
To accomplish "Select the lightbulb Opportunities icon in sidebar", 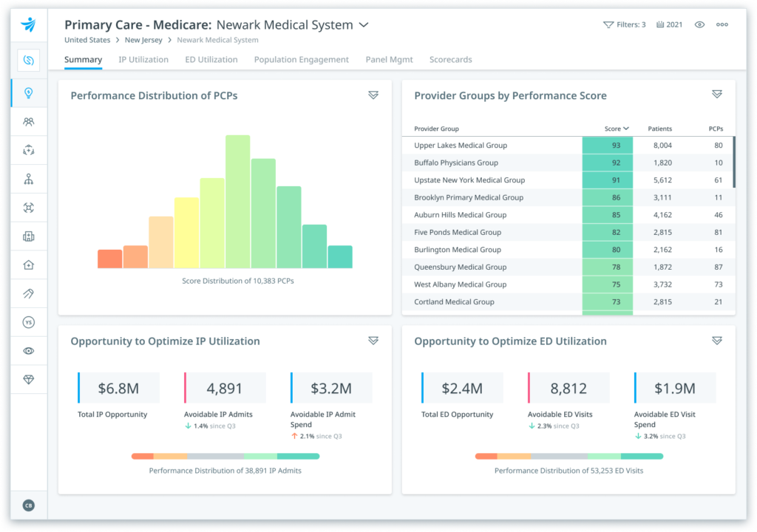I will click(x=28, y=91).
